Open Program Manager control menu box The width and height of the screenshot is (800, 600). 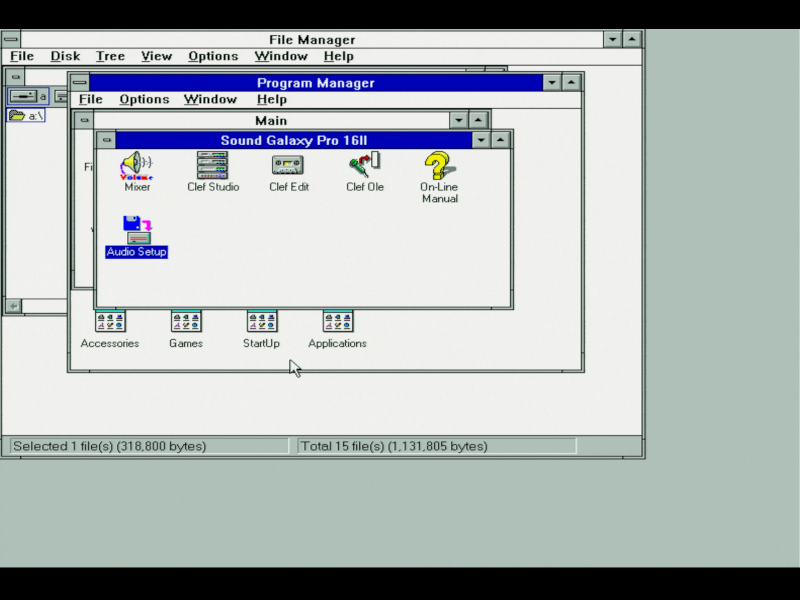[79, 82]
